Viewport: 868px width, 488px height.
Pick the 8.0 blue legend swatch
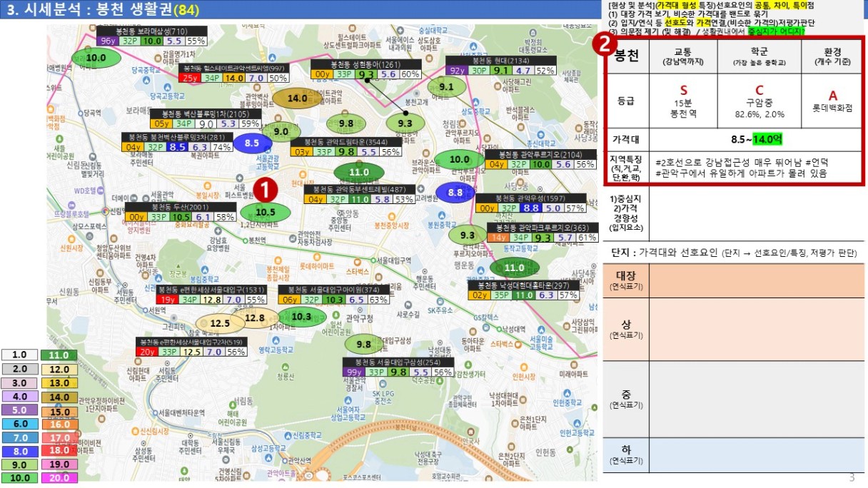(x=19, y=452)
